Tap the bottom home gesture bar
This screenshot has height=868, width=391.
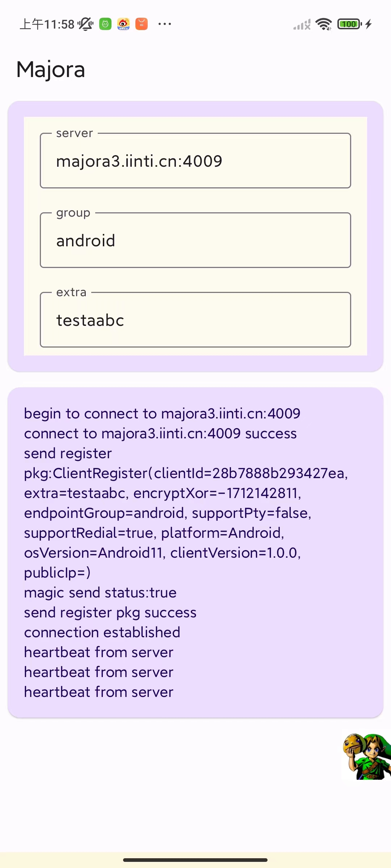[x=195, y=860]
